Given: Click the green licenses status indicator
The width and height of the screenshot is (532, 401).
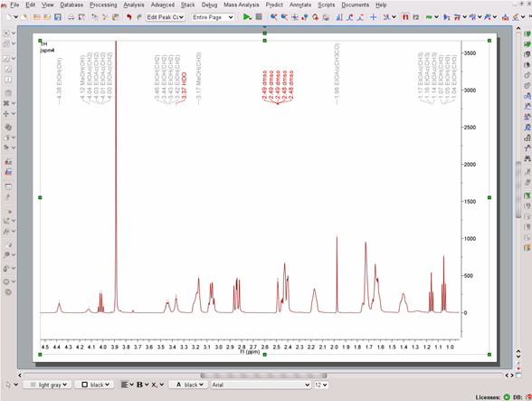Looking at the screenshot, I should [x=507, y=396].
